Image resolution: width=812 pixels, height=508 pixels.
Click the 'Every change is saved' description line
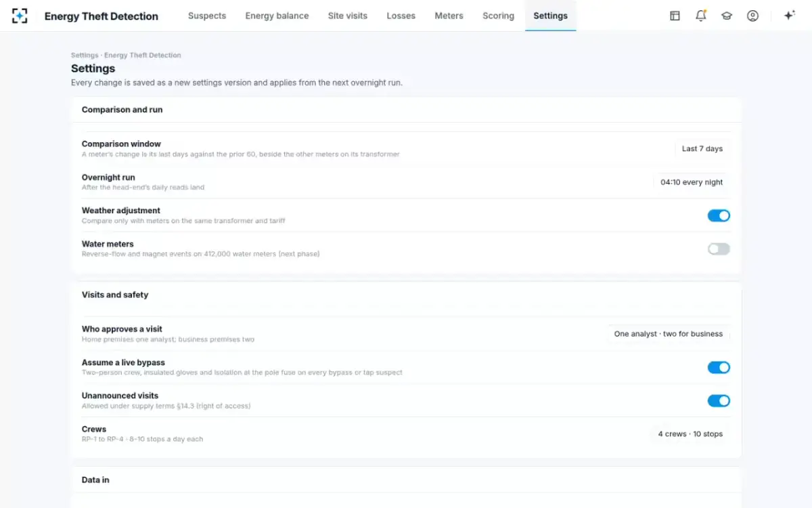pyautogui.click(x=237, y=83)
